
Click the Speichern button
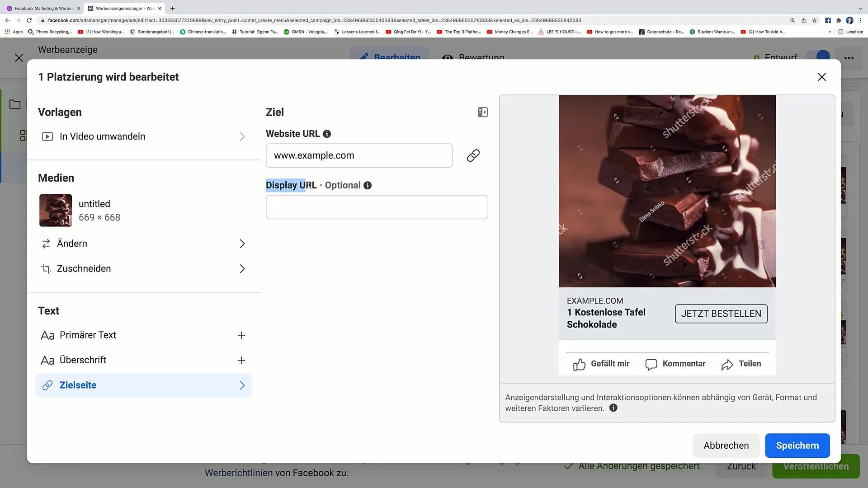[x=797, y=446]
